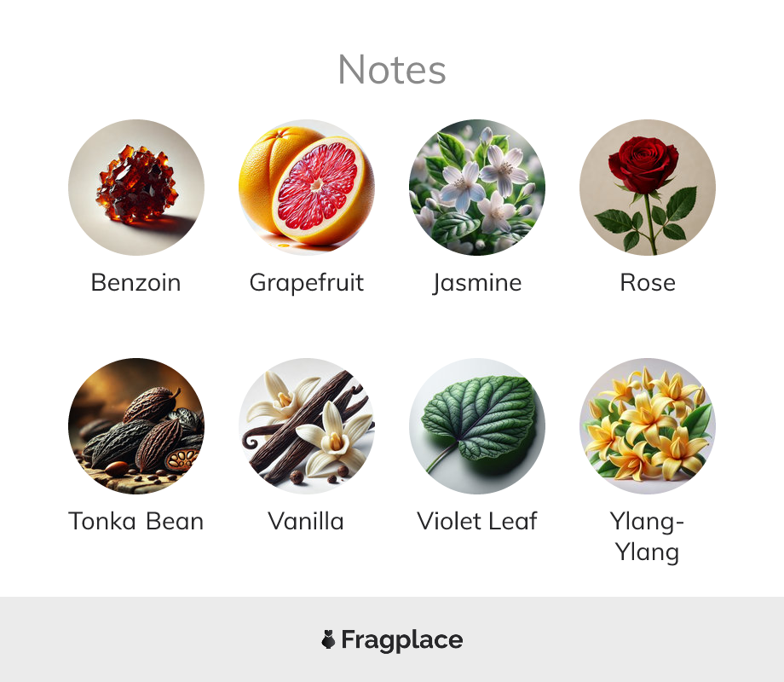Click the Violet Leaf label

(x=477, y=522)
